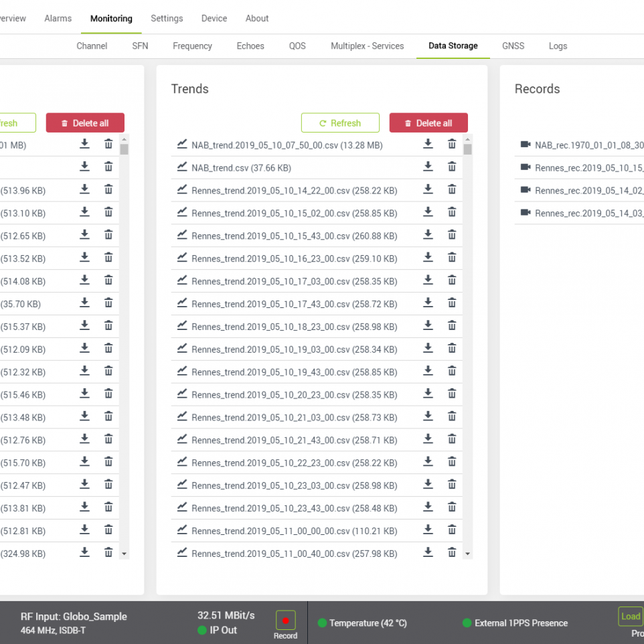Image resolution: width=644 pixels, height=644 pixels.
Task: Delete Rennes_trend.2019_05_10_16_23_00.csv trend
Action: [452, 258]
